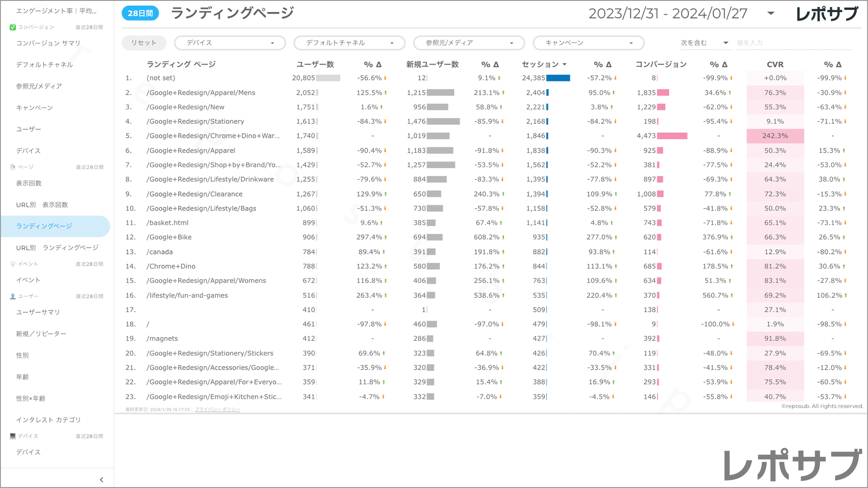The height and width of the screenshot is (488, 868).
Task: Open the キャンペーン filter dropdown
Action: (x=589, y=43)
